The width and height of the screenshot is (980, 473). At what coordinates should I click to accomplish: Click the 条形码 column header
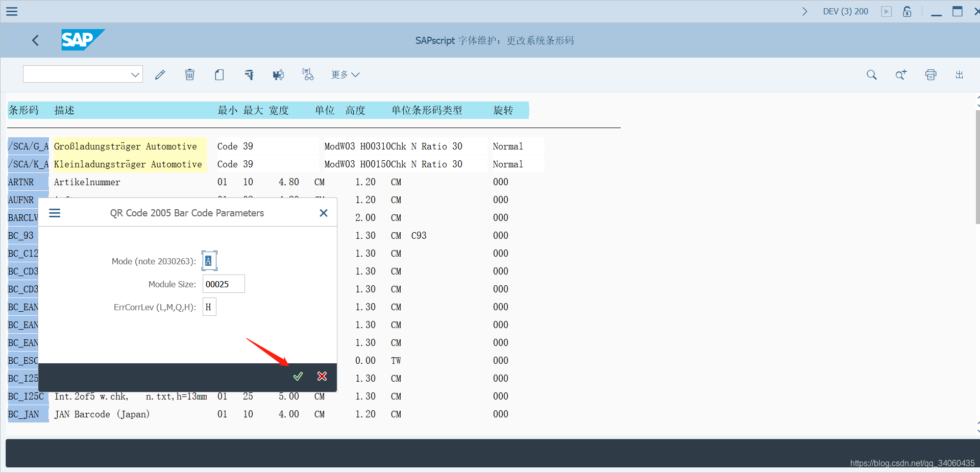coord(23,110)
